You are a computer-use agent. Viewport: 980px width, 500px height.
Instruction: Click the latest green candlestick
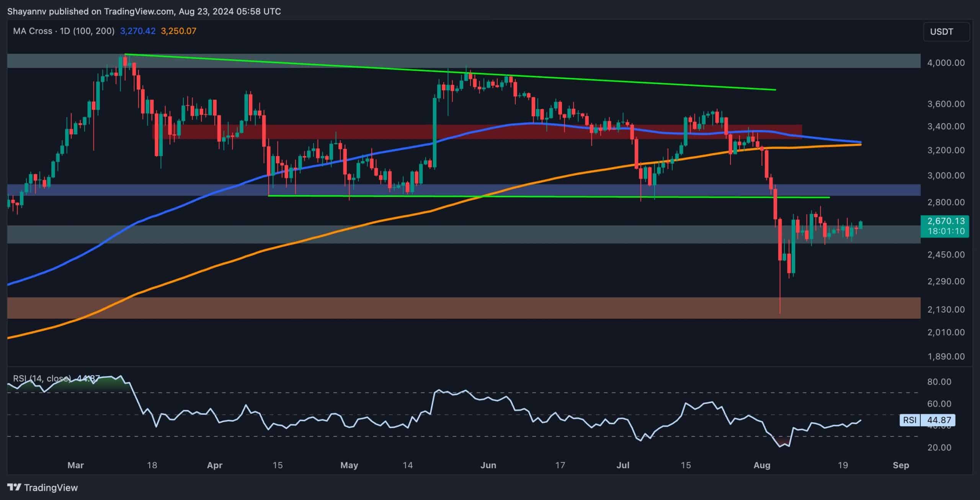click(861, 225)
